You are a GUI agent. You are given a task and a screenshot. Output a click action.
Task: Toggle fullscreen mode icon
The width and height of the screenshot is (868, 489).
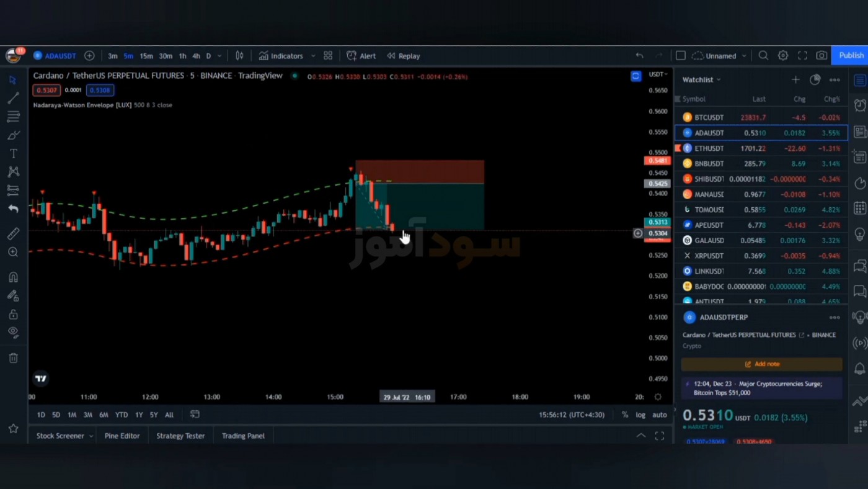click(x=802, y=56)
